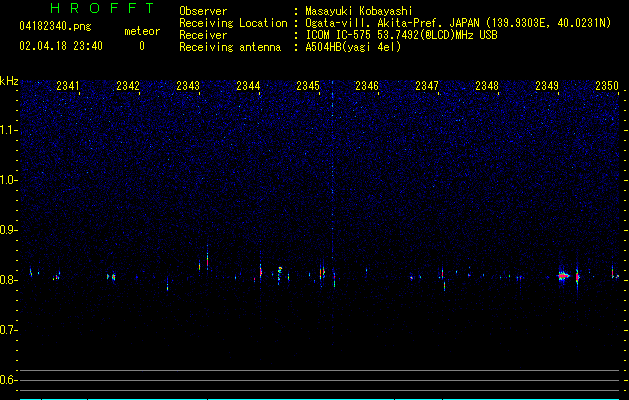Click time marker 2350
The width and height of the screenshot is (629, 400).
point(607,86)
